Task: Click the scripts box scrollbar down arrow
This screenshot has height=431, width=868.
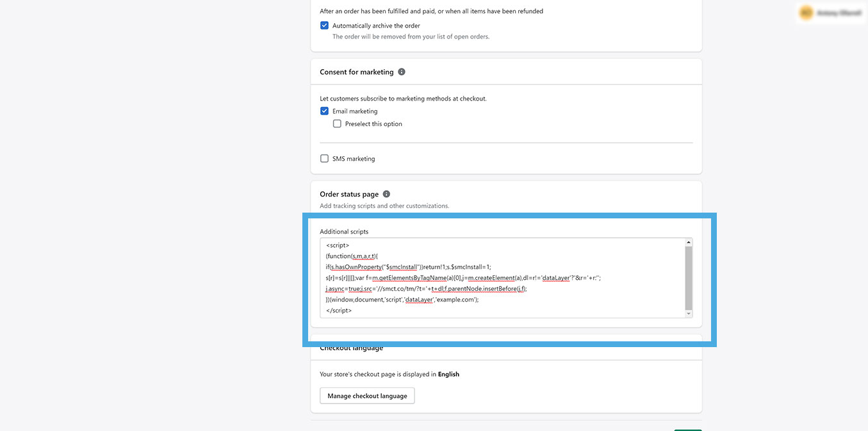Action: [689, 314]
